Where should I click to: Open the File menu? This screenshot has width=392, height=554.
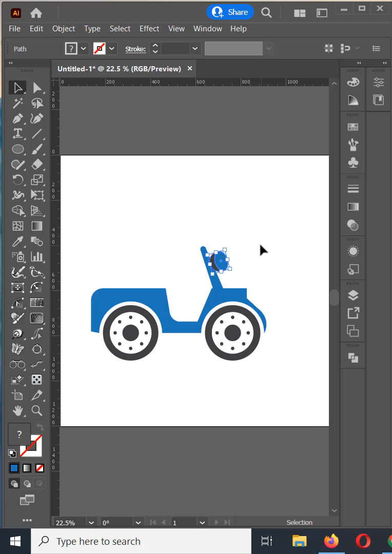[14, 29]
